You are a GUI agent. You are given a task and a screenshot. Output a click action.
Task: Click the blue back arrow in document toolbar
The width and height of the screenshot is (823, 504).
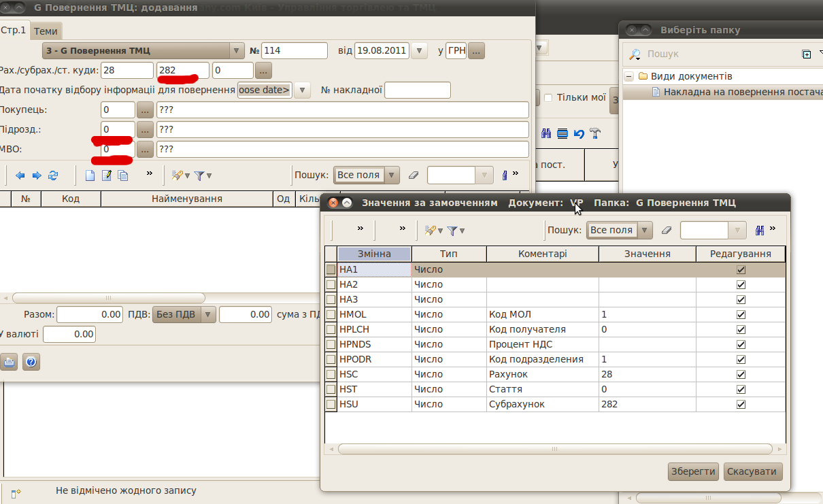pos(20,175)
